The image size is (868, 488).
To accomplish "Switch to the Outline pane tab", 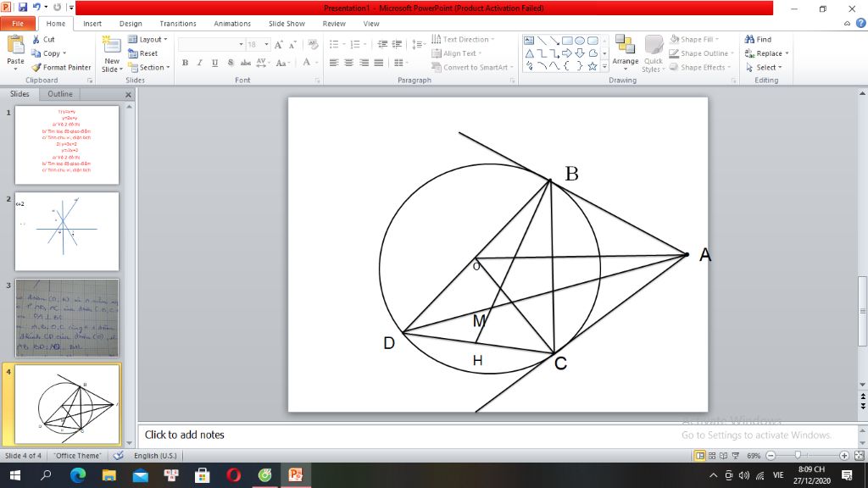I will (60, 94).
